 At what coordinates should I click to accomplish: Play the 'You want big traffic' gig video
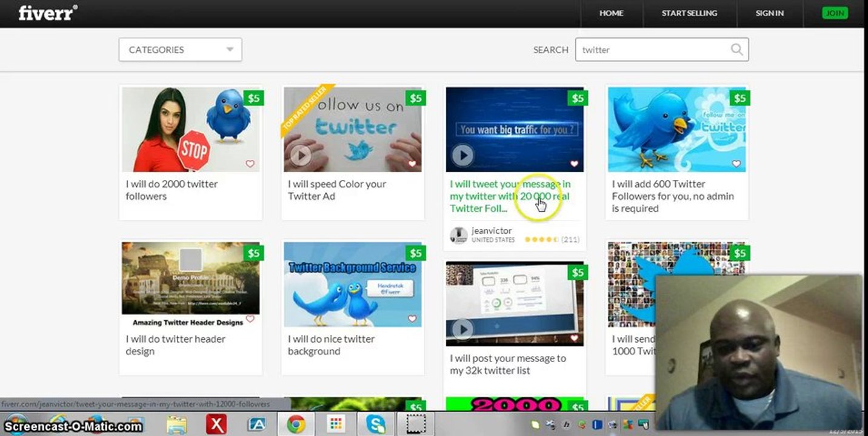tap(462, 156)
